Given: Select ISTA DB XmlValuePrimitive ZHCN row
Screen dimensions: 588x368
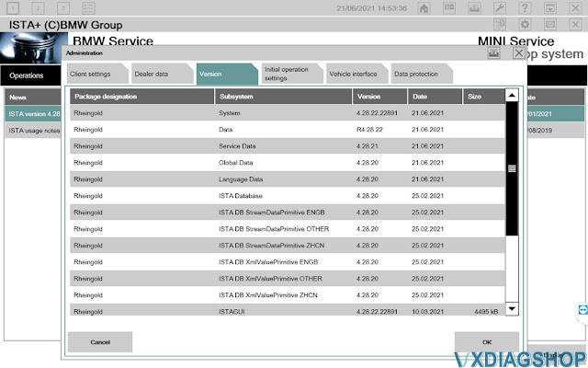Looking at the screenshot, I should (x=288, y=294).
